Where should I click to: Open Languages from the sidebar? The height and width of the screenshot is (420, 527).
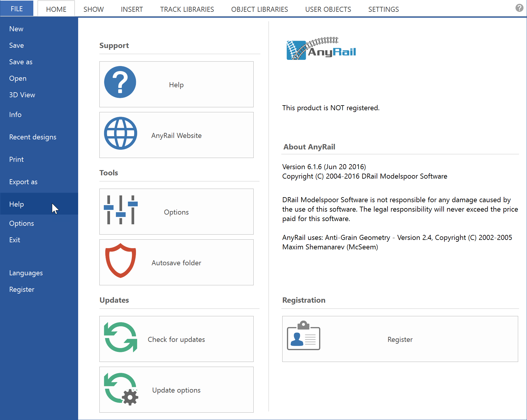coord(39,273)
